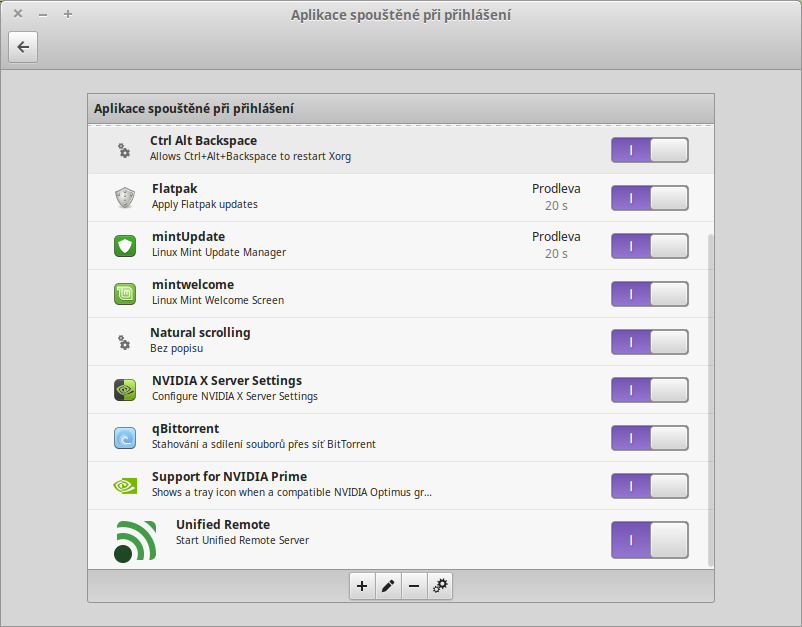Click the 'Aplikace spouštěné při přihlášení' panel header
This screenshot has height=627, width=802.
pos(401,109)
